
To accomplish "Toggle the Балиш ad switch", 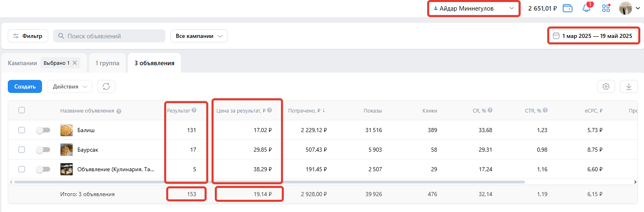I will coord(43,130).
